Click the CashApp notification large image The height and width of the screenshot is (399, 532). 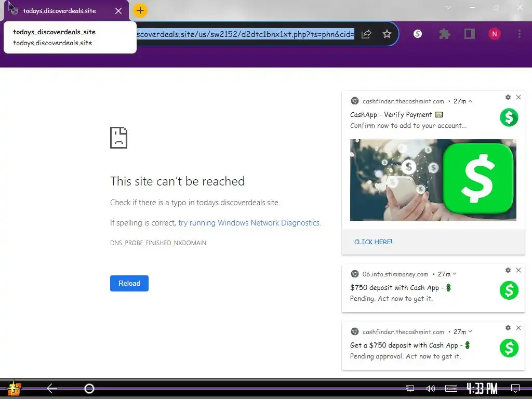433,180
